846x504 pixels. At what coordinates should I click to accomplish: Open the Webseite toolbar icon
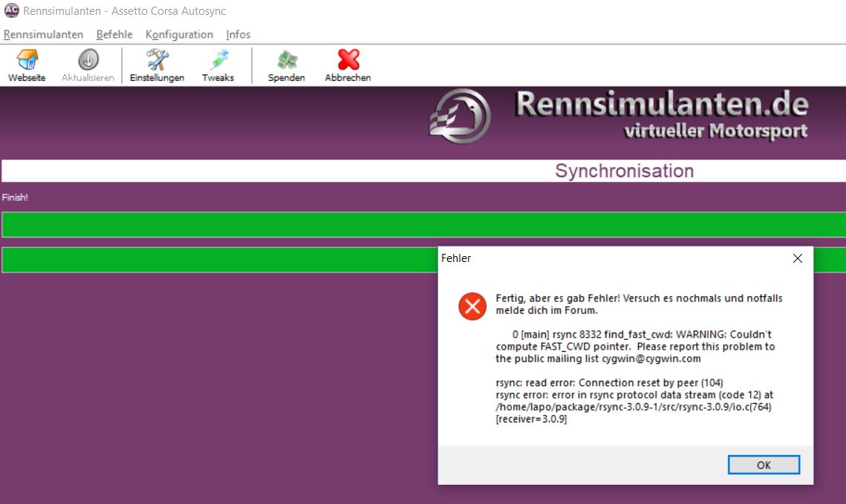tap(27, 65)
